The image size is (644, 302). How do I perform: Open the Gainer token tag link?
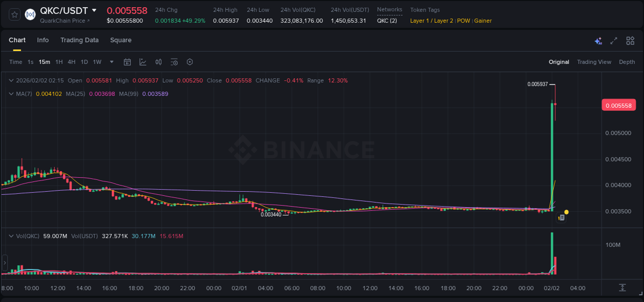483,21
